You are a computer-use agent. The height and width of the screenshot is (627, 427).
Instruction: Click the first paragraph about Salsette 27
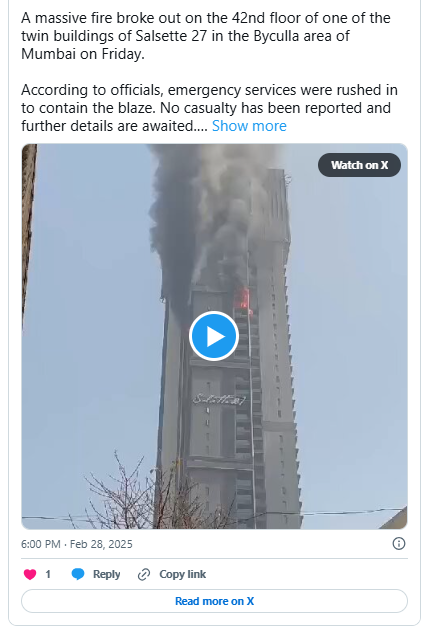206,36
